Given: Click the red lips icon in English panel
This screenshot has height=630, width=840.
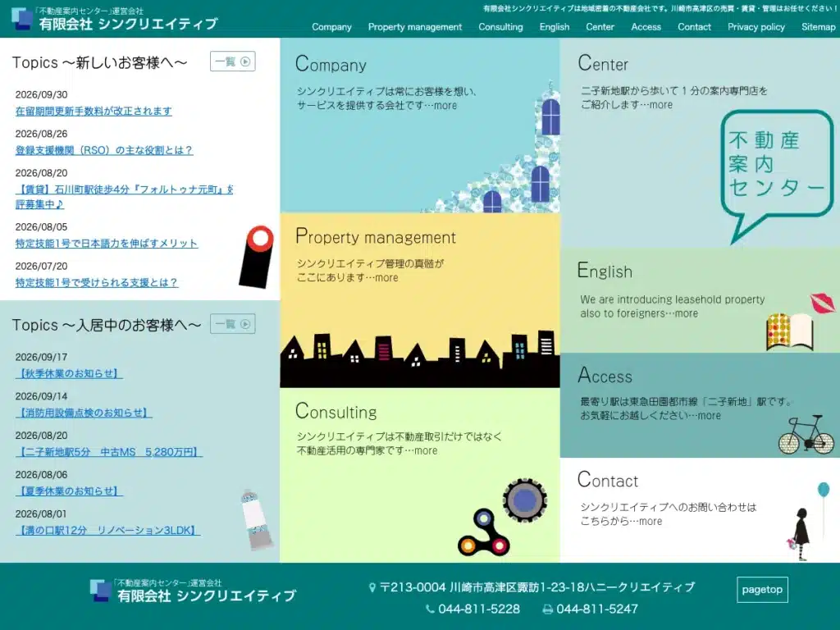Looking at the screenshot, I should (823, 303).
